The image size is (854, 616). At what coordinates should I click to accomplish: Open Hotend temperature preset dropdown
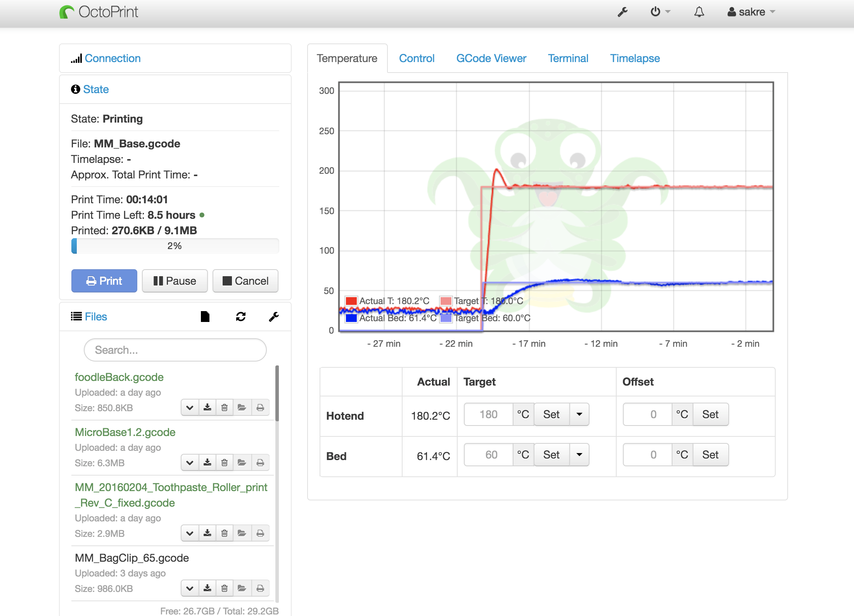[579, 414]
